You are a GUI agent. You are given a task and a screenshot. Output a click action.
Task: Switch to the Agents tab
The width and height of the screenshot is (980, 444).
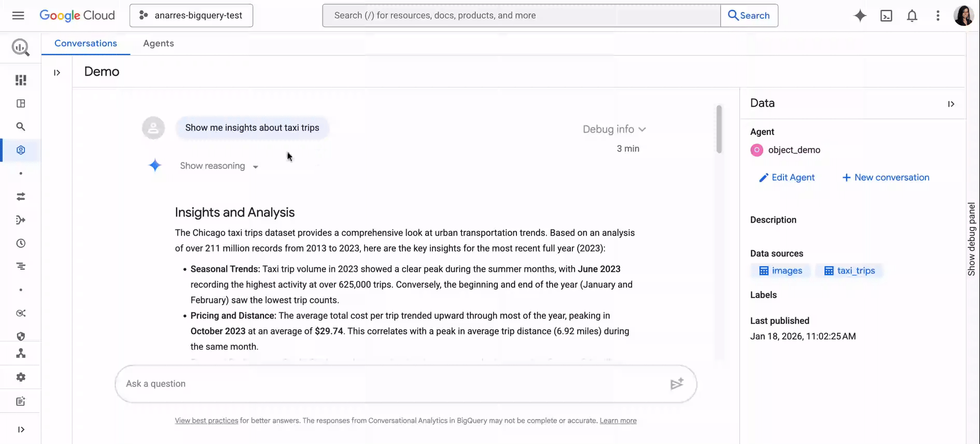pyautogui.click(x=158, y=44)
